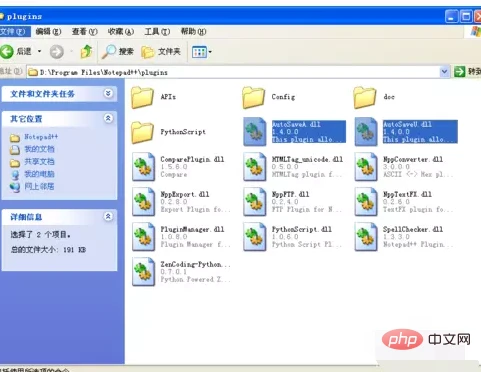Screen dimensions: 481x372
Task: Select the NppExport.dll file icon
Action: pos(144,202)
